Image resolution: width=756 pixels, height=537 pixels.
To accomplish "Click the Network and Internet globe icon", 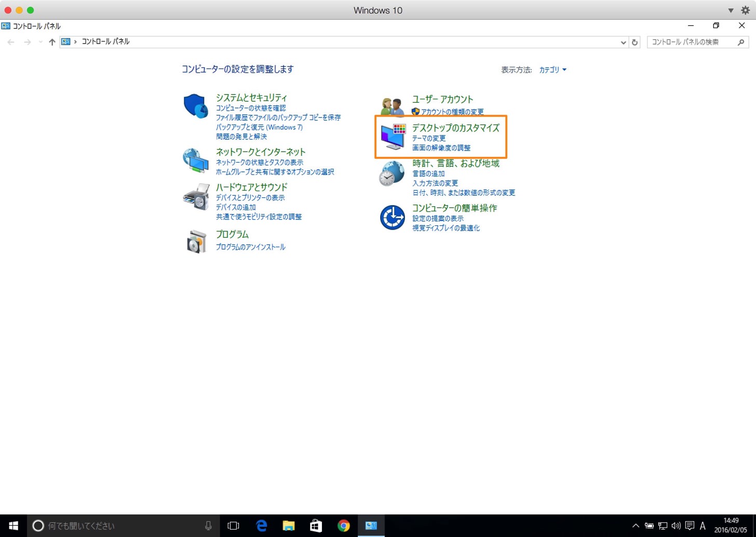I will tap(196, 160).
